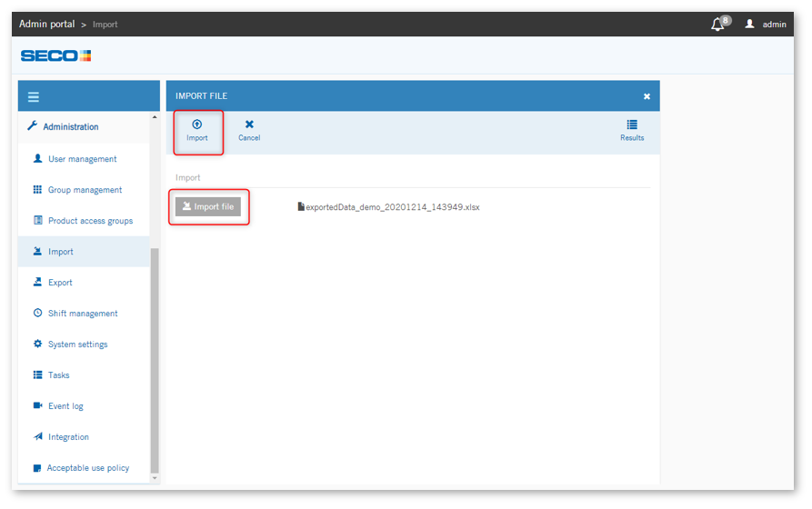812x509 pixels.
Task: Click the Acceptable use policy icon
Action: tap(37, 468)
